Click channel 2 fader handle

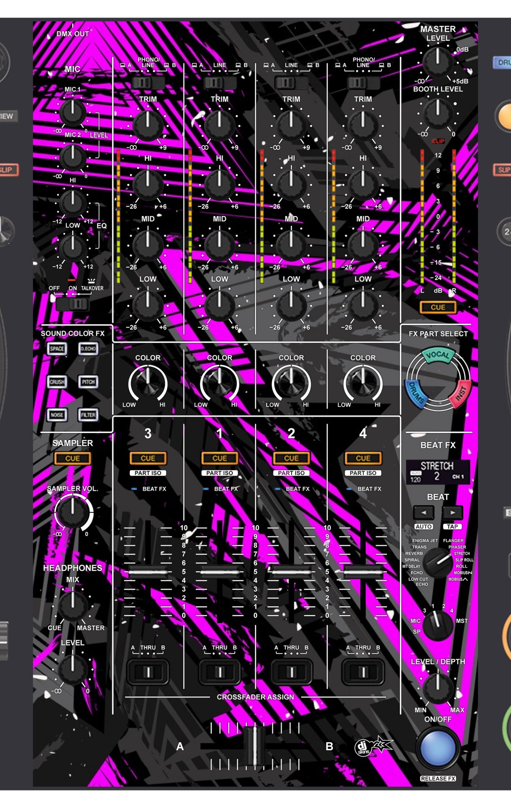click(291, 572)
